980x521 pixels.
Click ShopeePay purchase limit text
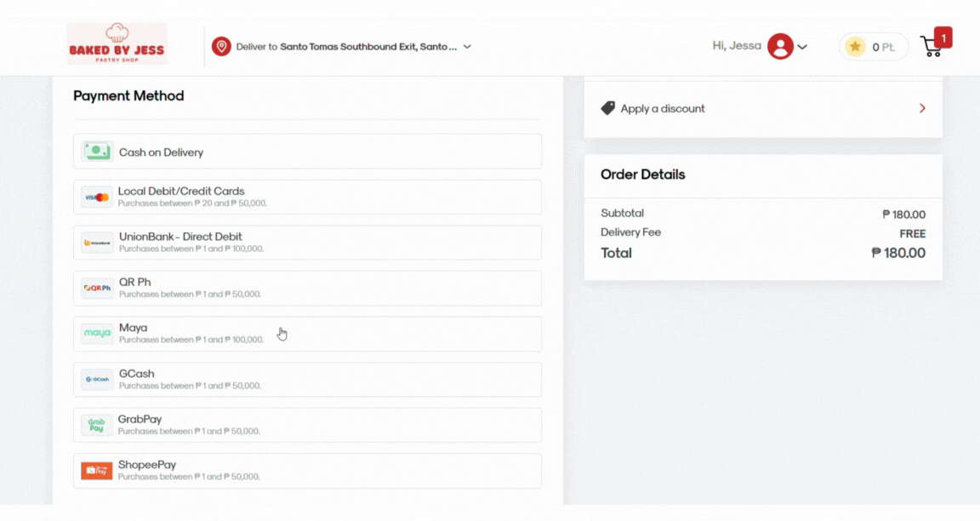[x=190, y=477]
